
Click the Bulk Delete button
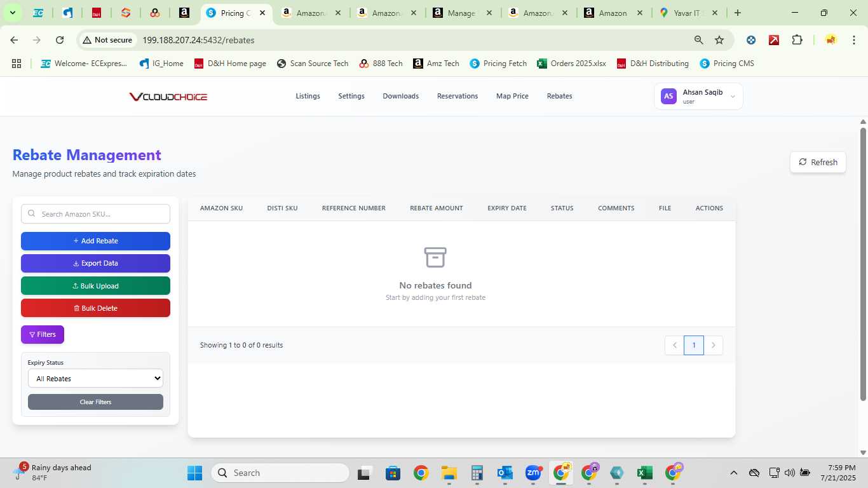click(95, 308)
